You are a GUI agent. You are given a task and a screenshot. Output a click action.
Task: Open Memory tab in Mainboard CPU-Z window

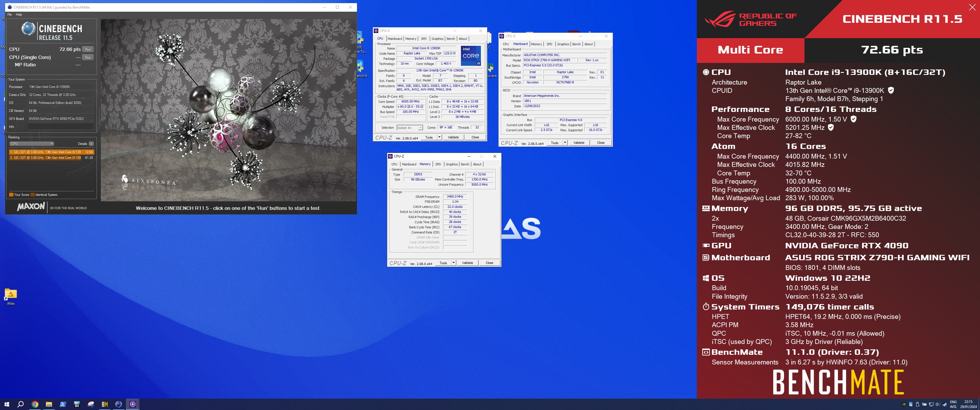(536, 44)
